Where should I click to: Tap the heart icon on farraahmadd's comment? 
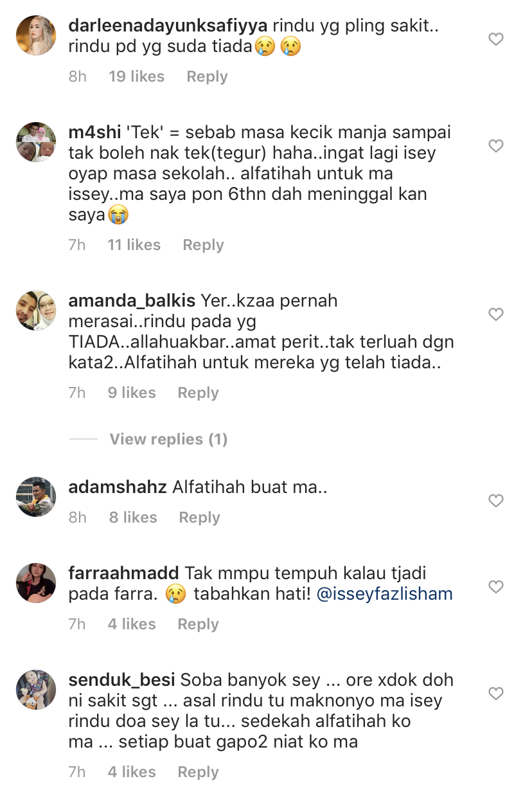point(495,587)
